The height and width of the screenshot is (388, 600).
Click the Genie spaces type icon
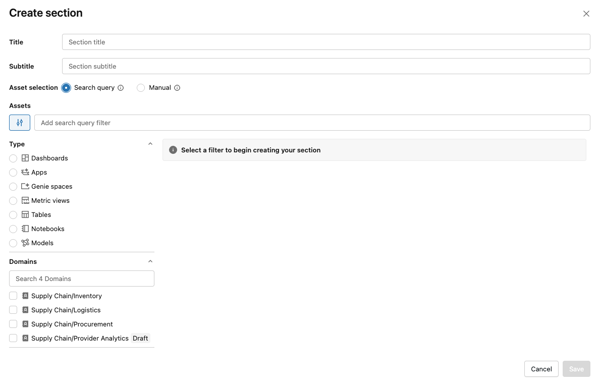(x=25, y=186)
